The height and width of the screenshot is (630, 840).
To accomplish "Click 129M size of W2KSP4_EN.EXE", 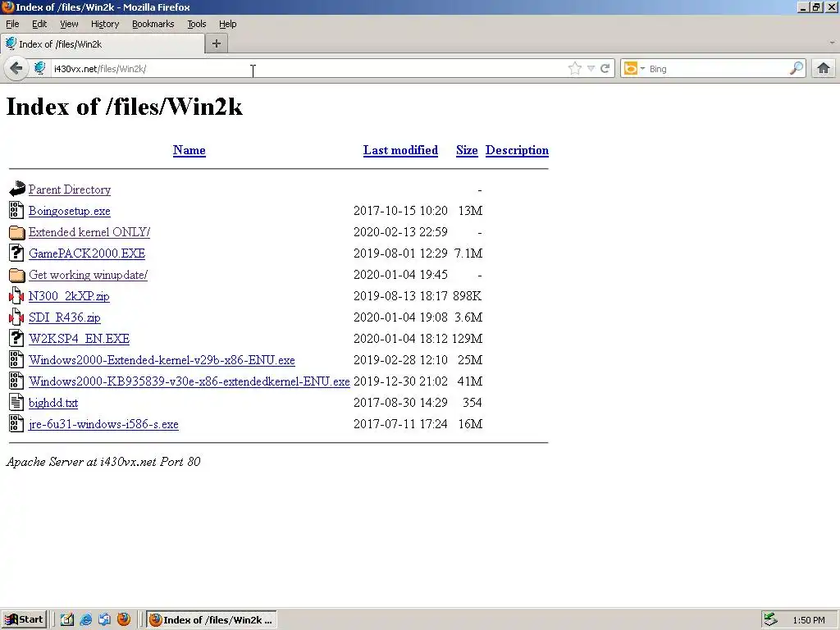I will click(x=467, y=339).
